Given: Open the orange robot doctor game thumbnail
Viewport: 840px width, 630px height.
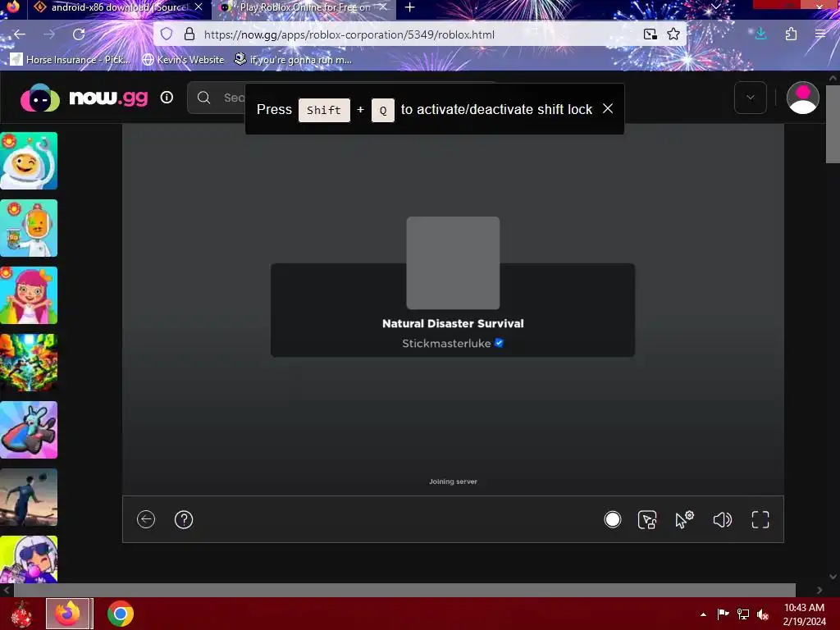Looking at the screenshot, I should 29,228.
